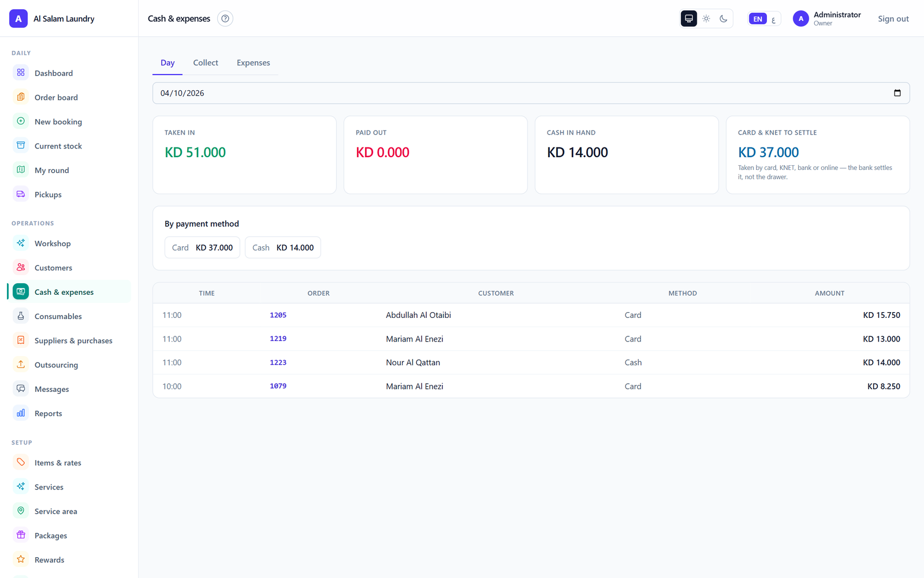Click the date field 04/10/2026
This screenshot has width=924, height=578.
531,93
